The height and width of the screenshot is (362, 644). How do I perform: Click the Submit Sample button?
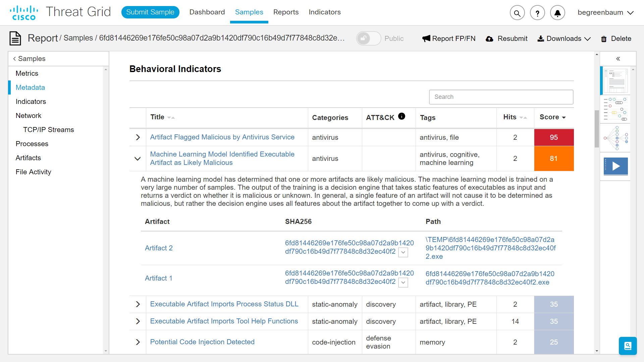click(150, 12)
